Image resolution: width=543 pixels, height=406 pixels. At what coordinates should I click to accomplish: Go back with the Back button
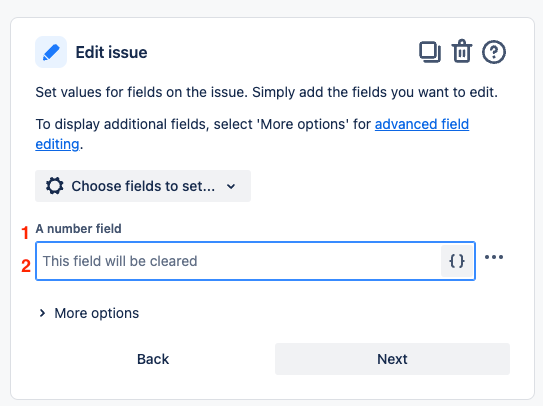[x=153, y=359]
